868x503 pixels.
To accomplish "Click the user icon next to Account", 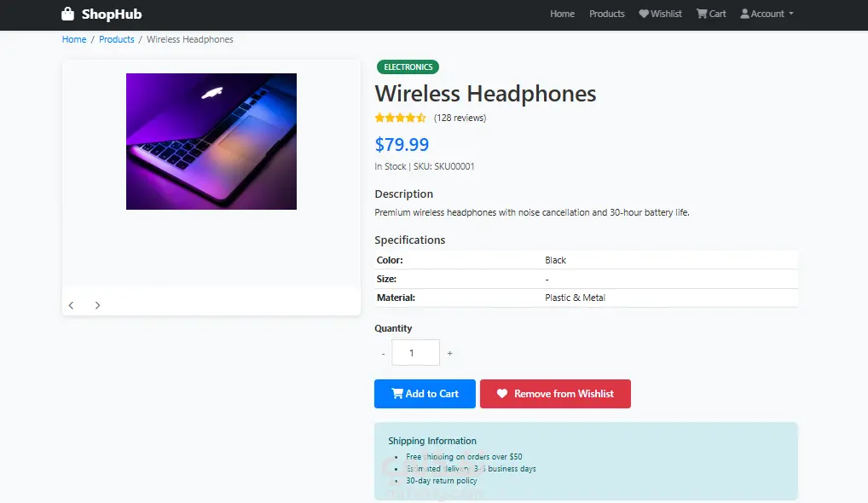I will (x=744, y=14).
